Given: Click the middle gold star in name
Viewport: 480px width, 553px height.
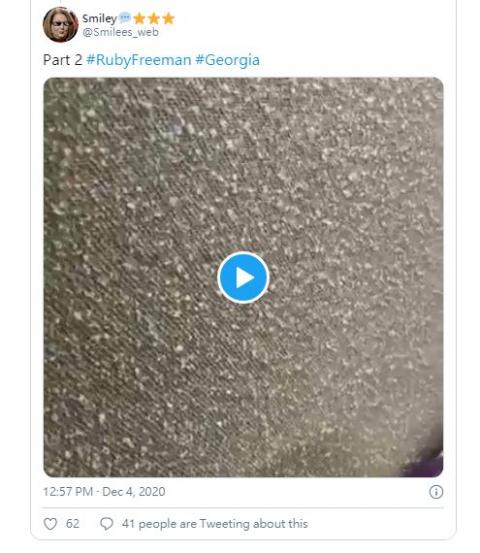Looking at the screenshot, I should click(x=154, y=18).
